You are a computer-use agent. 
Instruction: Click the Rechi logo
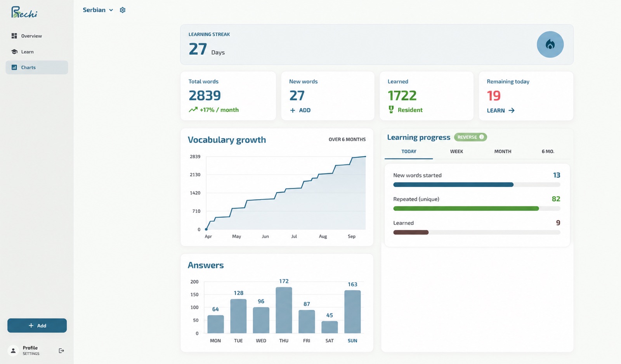coord(24,12)
